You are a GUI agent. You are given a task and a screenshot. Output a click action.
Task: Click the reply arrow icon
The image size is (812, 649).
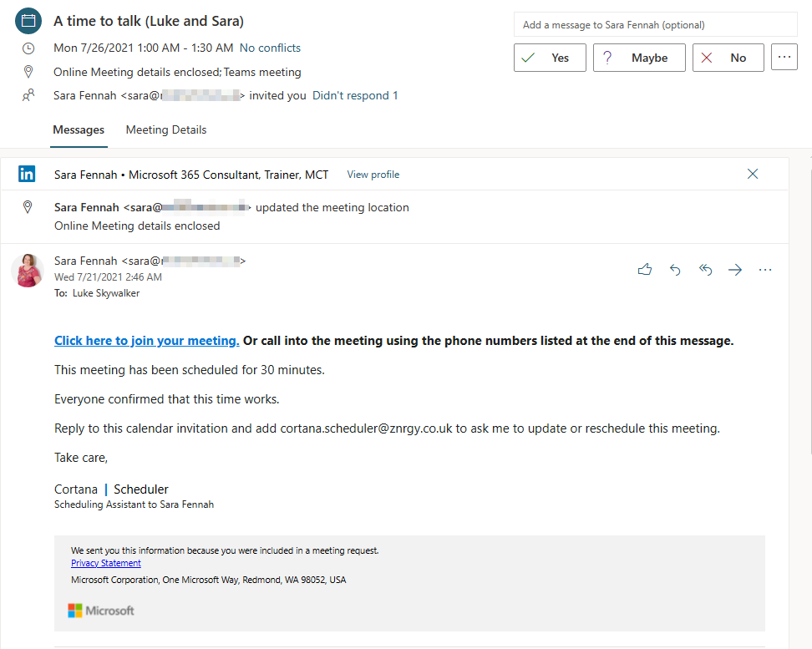click(x=675, y=270)
